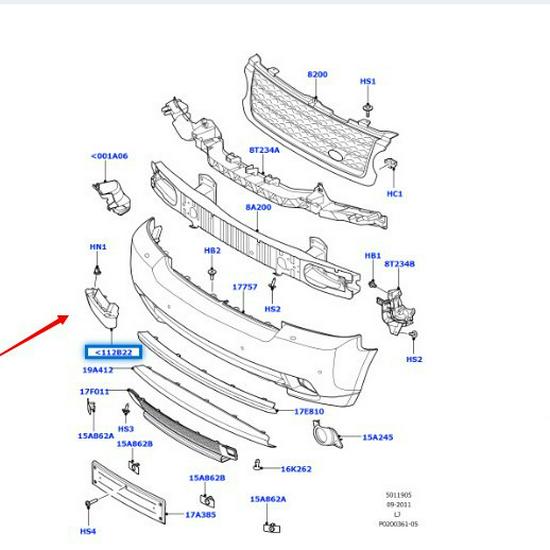Click the diagram code P0200361-05

pyautogui.click(x=398, y=524)
